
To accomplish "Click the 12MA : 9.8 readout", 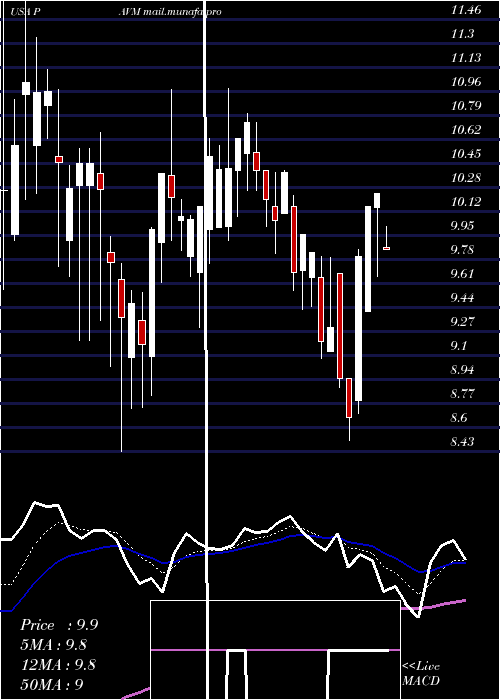I will point(58,665).
